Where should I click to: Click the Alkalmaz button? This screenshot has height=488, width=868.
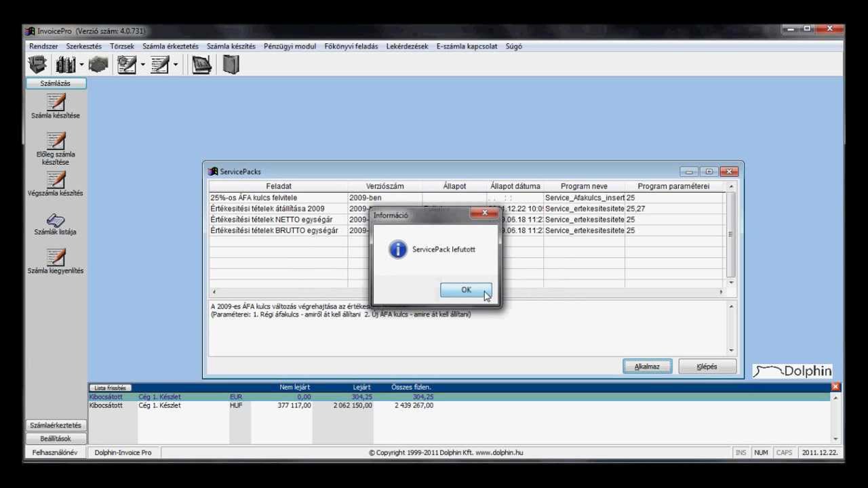647,367
